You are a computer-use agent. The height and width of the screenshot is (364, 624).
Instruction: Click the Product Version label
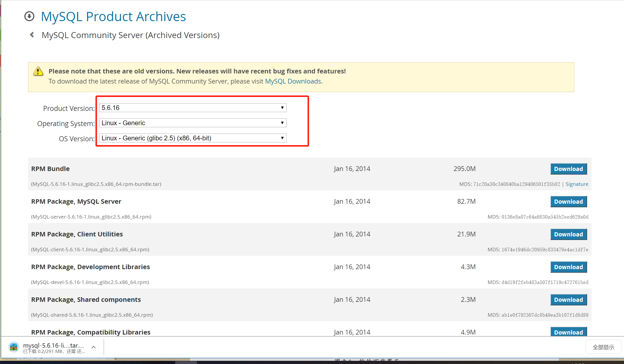(69, 108)
